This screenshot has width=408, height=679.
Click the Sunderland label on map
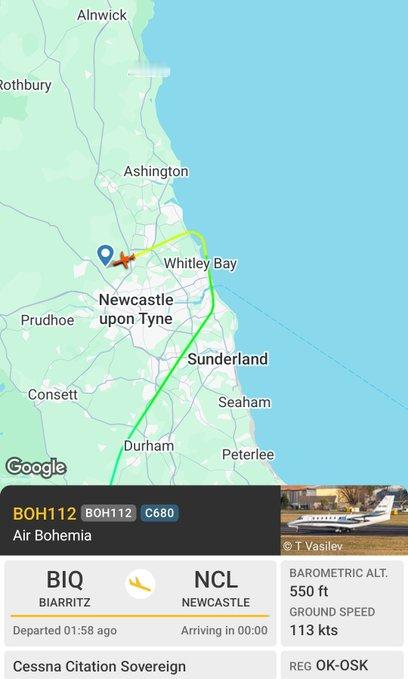coord(227,359)
